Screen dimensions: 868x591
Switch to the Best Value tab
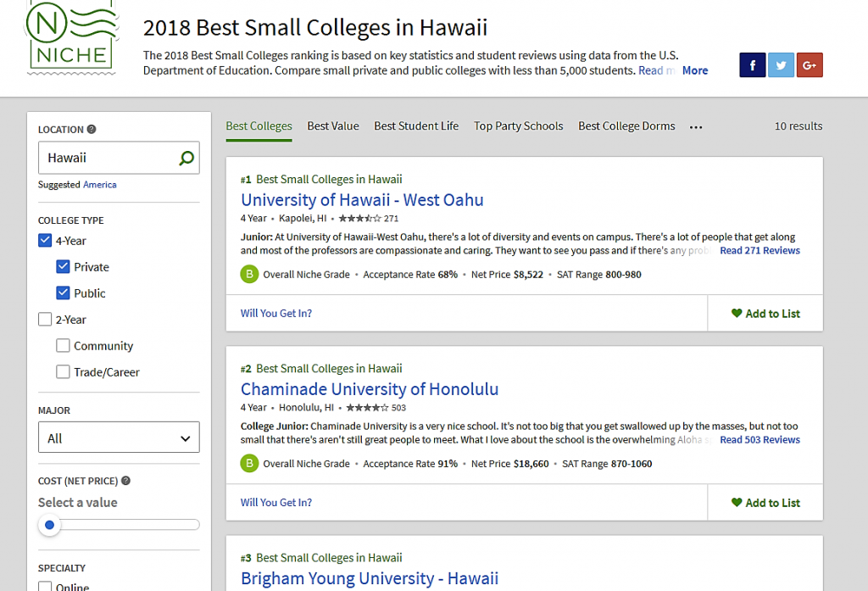pyautogui.click(x=333, y=126)
